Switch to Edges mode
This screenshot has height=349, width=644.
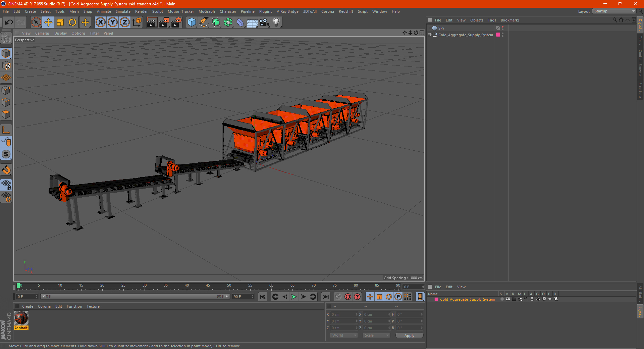click(6, 102)
